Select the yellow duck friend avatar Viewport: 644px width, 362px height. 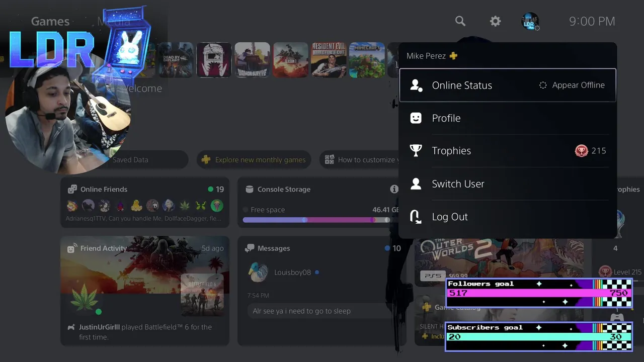136,205
